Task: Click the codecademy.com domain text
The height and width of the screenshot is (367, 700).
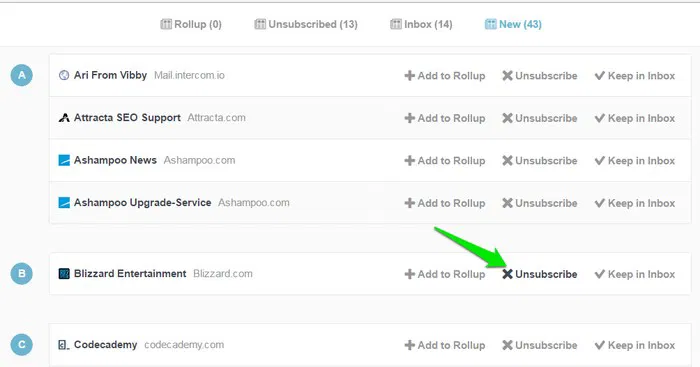Action: tap(184, 345)
